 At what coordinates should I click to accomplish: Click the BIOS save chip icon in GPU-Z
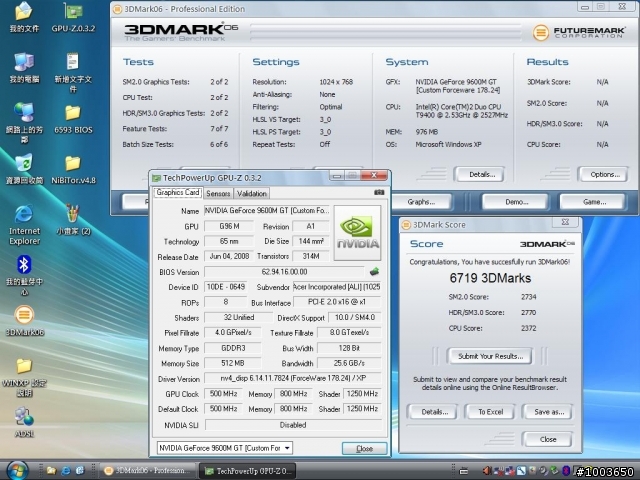click(374, 271)
